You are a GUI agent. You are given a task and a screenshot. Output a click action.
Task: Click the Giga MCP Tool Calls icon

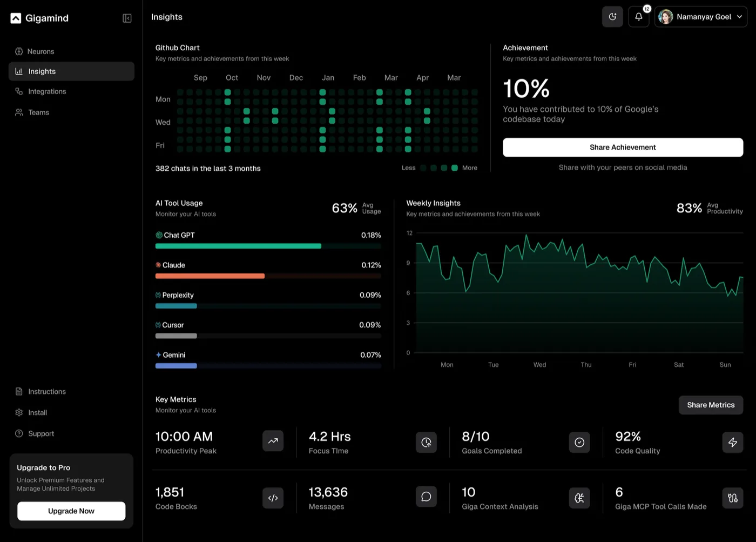click(733, 498)
